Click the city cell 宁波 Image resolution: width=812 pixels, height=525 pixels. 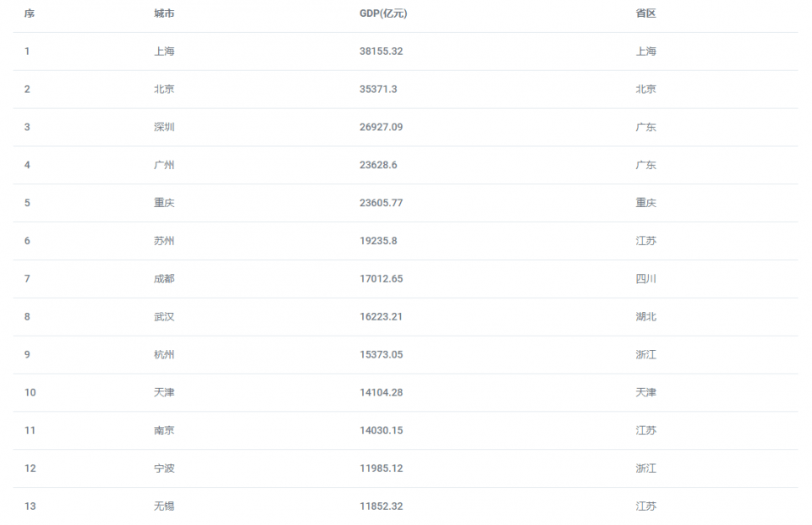pyautogui.click(x=163, y=468)
